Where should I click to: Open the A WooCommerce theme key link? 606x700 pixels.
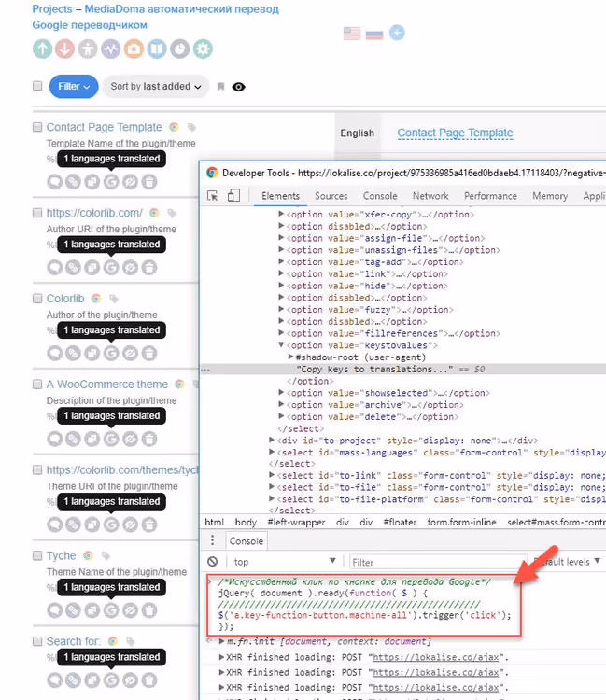coord(107,385)
